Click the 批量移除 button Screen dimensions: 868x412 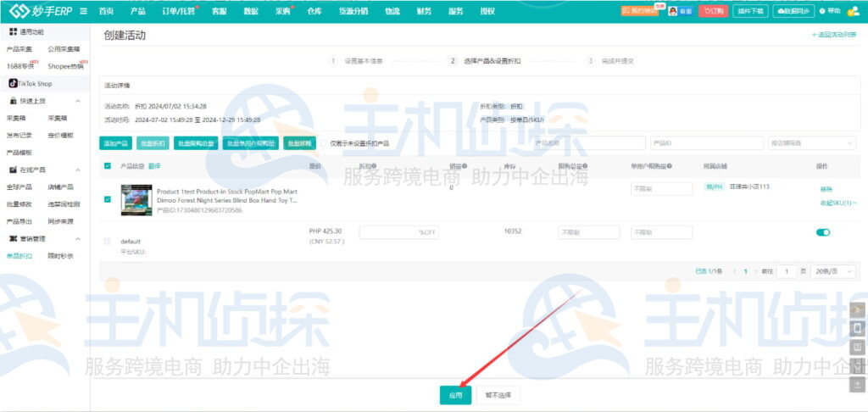coord(299,143)
